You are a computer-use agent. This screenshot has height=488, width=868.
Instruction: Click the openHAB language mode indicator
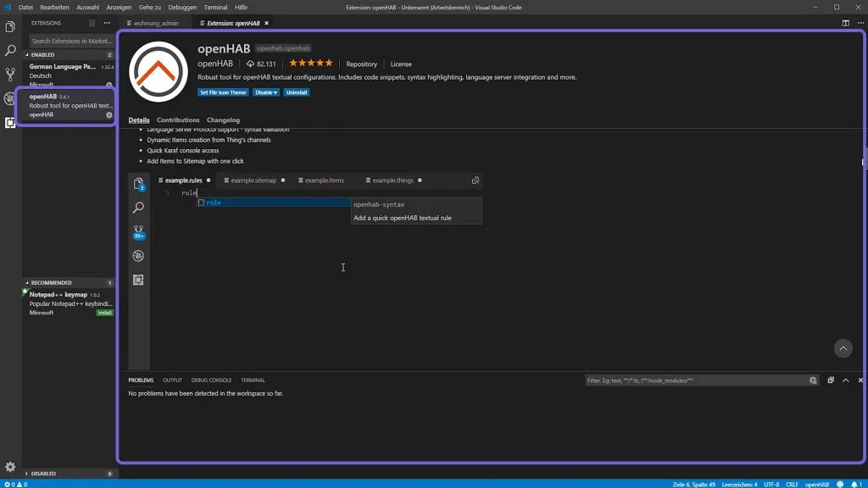tap(816, 484)
